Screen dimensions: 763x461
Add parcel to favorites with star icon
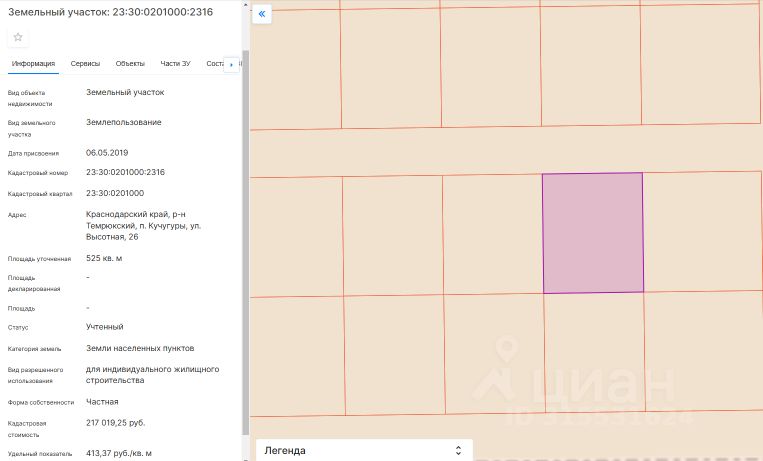pyautogui.click(x=18, y=37)
